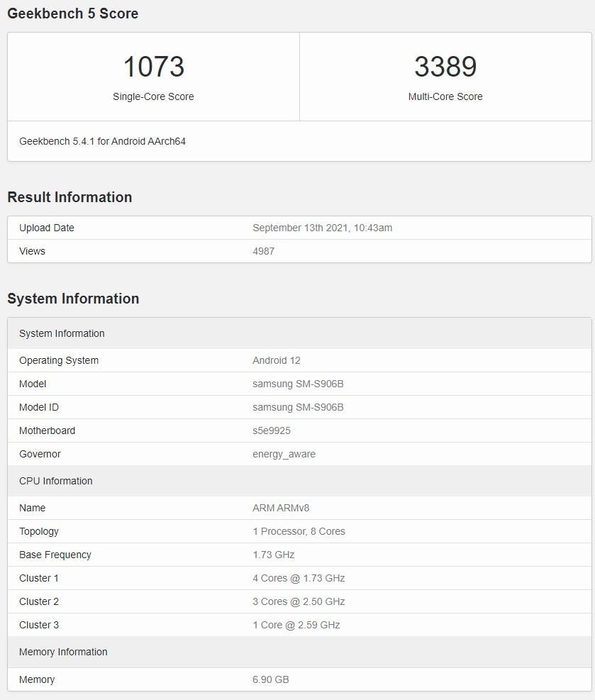The image size is (595, 700).
Task: Click the Governor label
Action: click(x=40, y=454)
